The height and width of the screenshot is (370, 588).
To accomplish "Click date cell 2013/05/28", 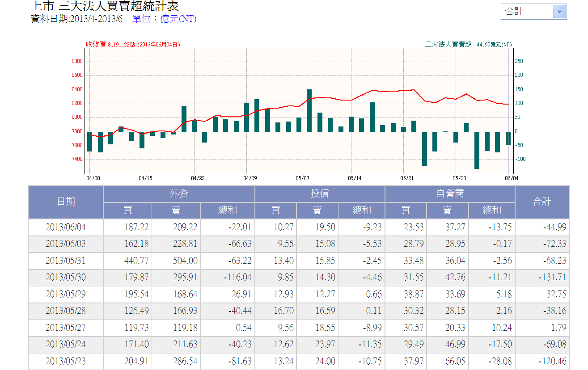I will (66, 311).
